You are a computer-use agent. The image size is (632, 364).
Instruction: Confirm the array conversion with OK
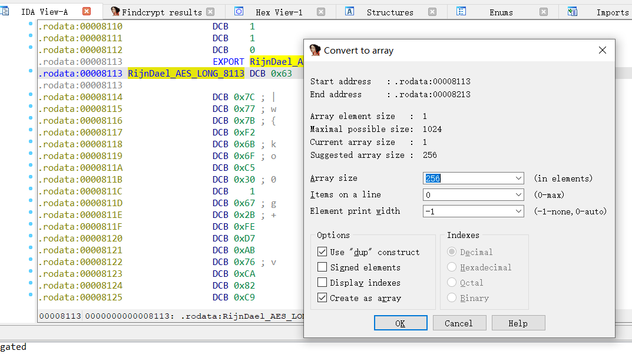pyautogui.click(x=401, y=323)
